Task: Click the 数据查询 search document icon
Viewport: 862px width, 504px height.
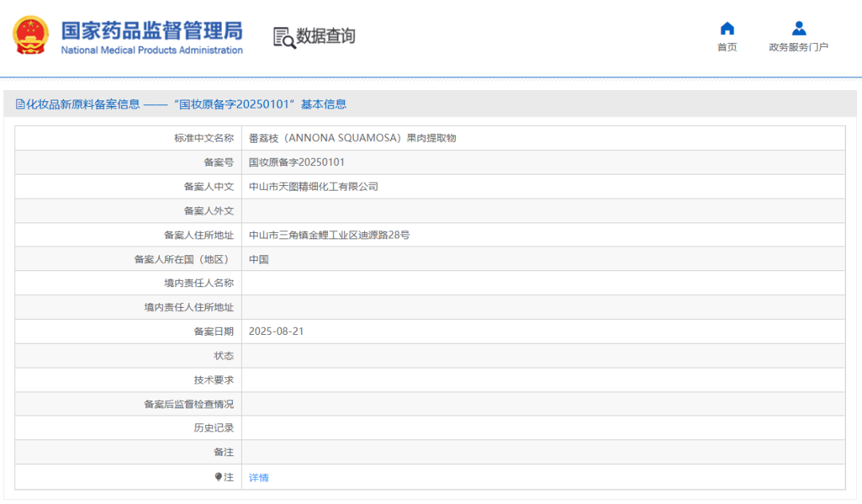Action: point(284,38)
